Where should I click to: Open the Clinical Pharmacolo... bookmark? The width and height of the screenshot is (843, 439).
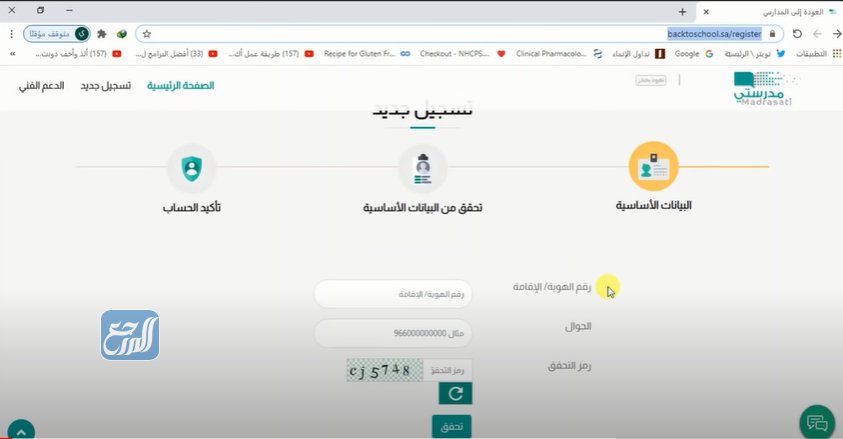point(559,54)
